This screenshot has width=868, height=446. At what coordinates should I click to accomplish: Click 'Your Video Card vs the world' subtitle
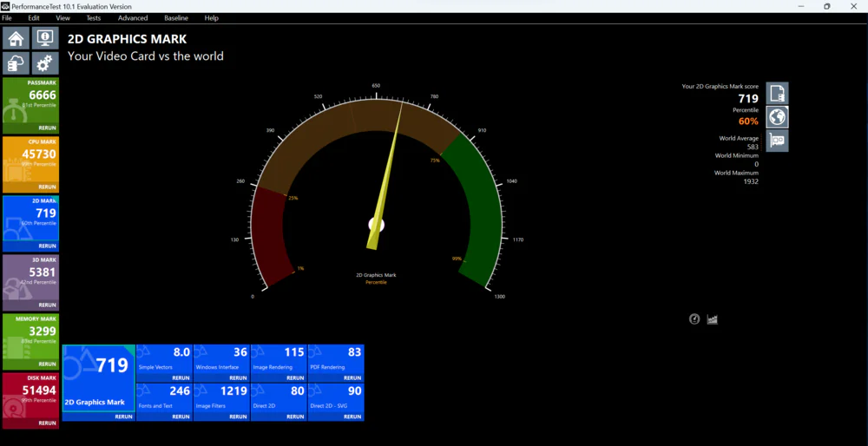146,56
